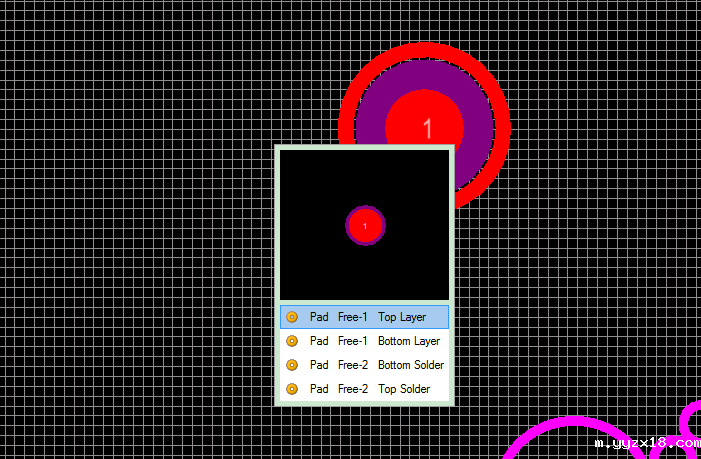Pick the Pad Free-2 Top Solder entry

point(365,389)
